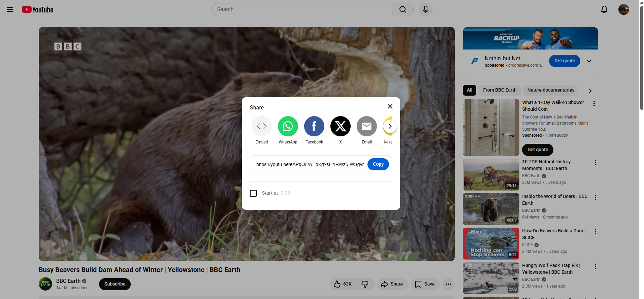Expand the Progressive ad chevron
This screenshot has width=644, height=299.
(589, 61)
